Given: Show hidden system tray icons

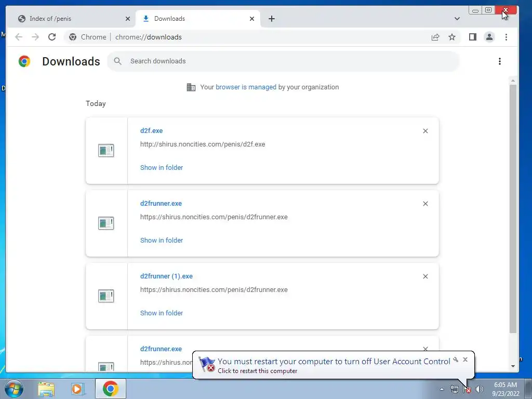Looking at the screenshot, I should (442, 389).
